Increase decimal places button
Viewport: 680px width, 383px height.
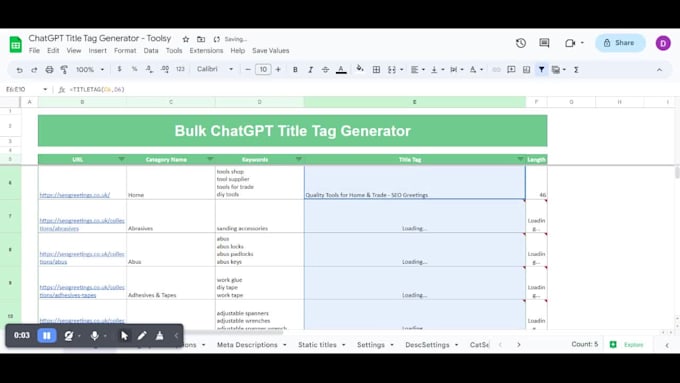(165, 69)
